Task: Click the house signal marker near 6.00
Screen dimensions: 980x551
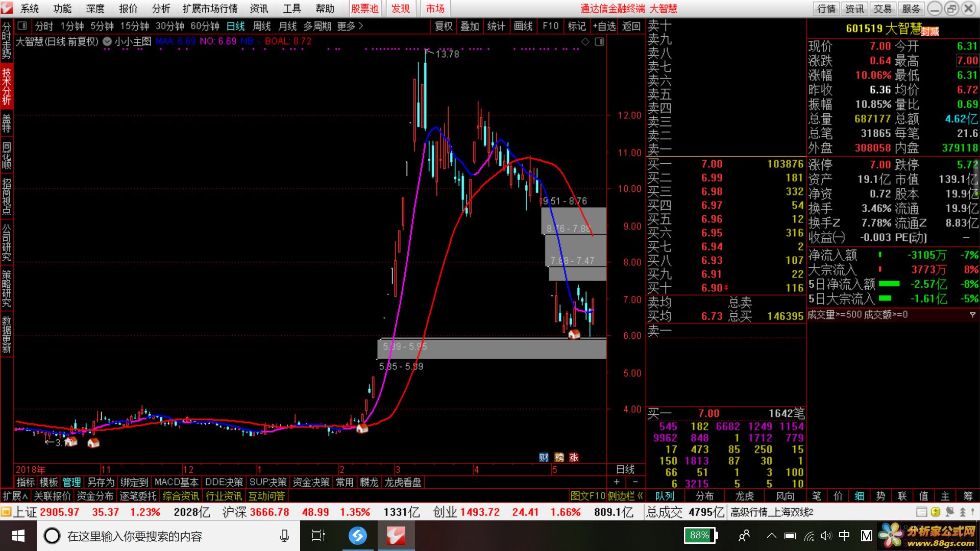Action: pyautogui.click(x=574, y=334)
